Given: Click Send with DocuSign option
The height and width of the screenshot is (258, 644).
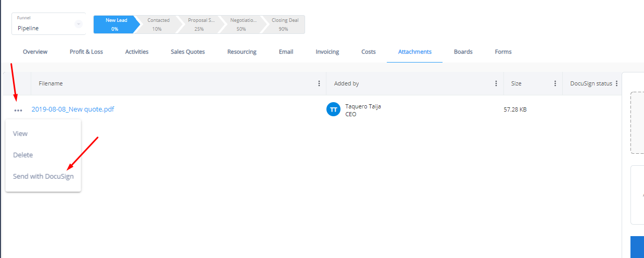Looking at the screenshot, I should (43, 177).
